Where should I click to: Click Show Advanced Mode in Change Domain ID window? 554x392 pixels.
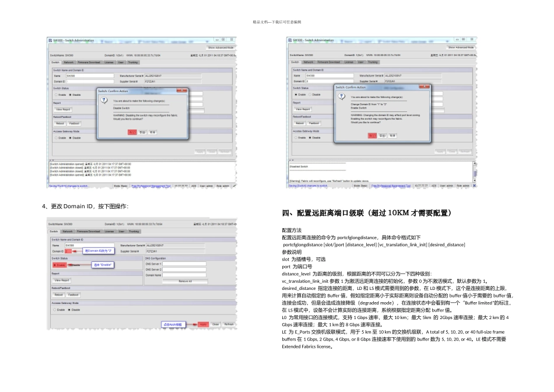[x=461, y=47]
